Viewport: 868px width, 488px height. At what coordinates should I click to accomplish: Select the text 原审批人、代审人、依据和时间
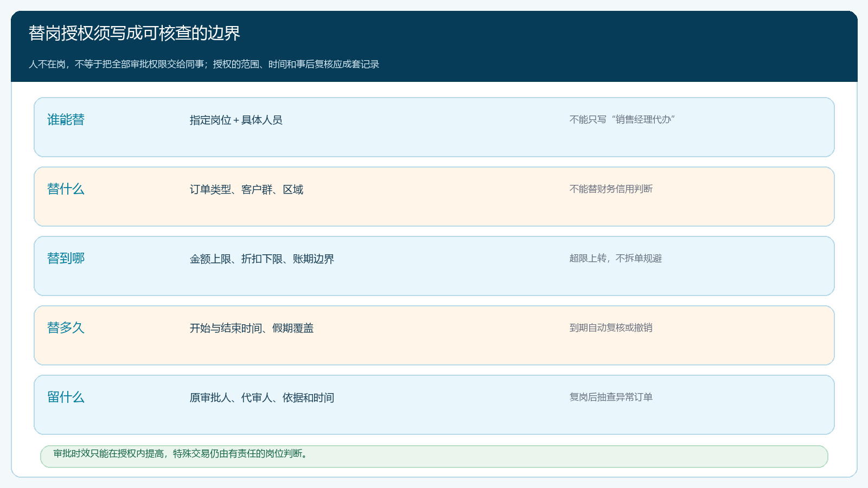tap(262, 397)
